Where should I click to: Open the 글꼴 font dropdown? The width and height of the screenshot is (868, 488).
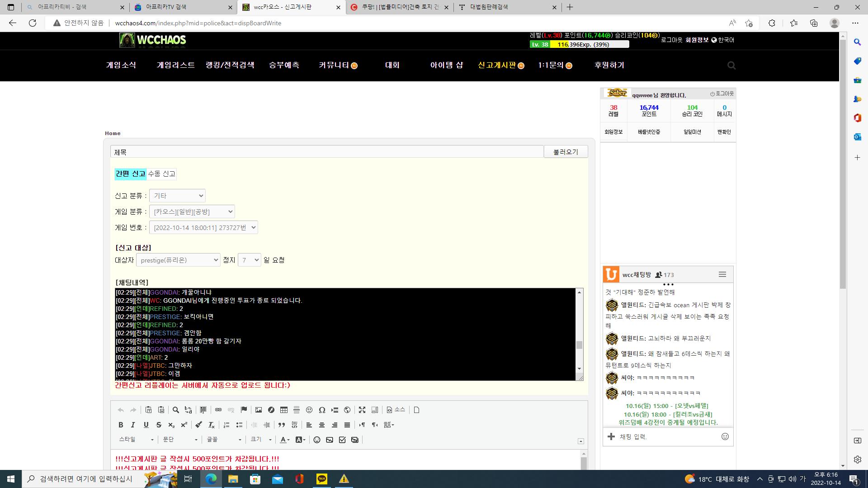pyautogui.click(x=224, y=440)
